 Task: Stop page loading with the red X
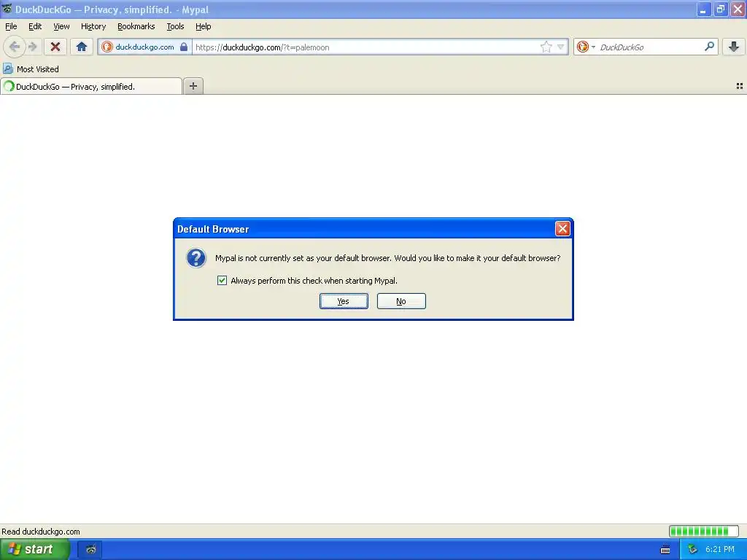click(x=55, y=47)
